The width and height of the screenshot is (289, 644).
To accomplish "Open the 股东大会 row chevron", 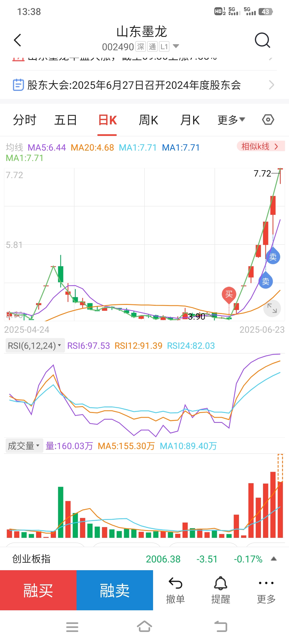I will 271,85.
